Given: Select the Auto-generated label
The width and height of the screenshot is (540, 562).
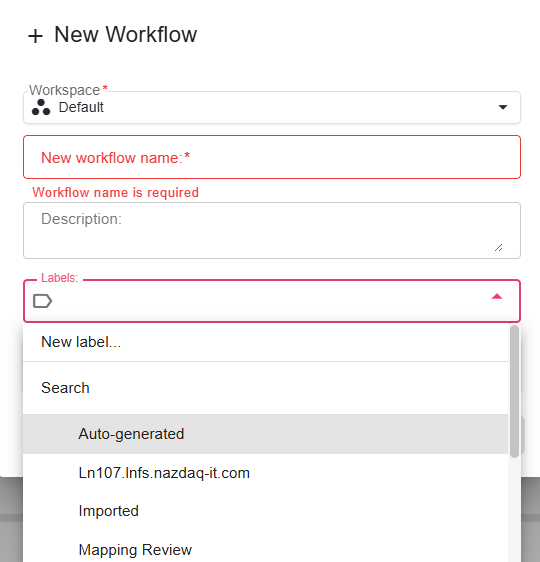Looking at the screenshot, I should click(x=266, y=434).
